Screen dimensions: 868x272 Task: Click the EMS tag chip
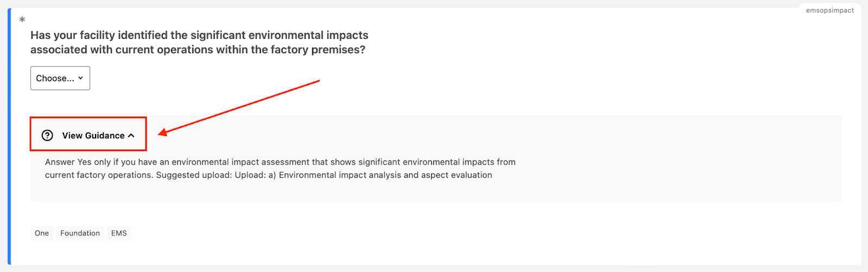point(119,234)
